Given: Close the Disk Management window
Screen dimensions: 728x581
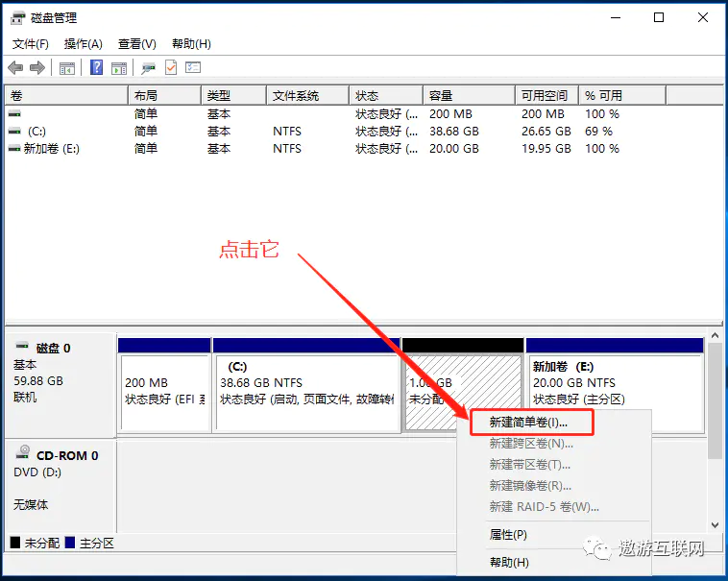Looking at the screenshot, I should click(x=702, y=17).
